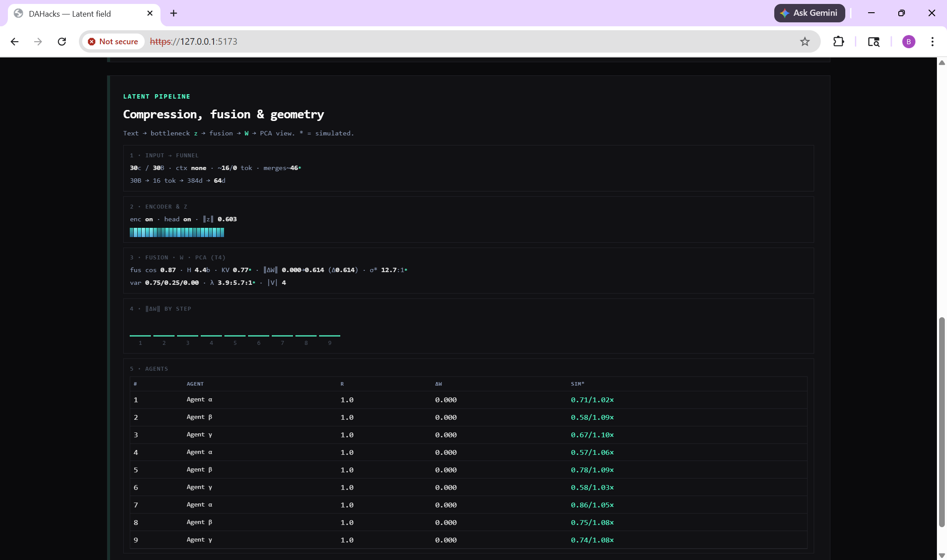
Task: Open the profile avatar B
Action: click(x=908, y=42)
